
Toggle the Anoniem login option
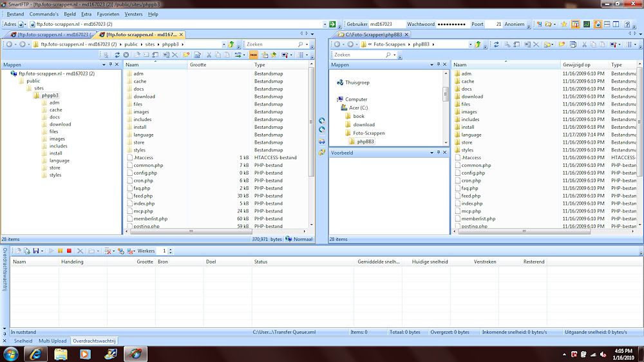[514, 24]
